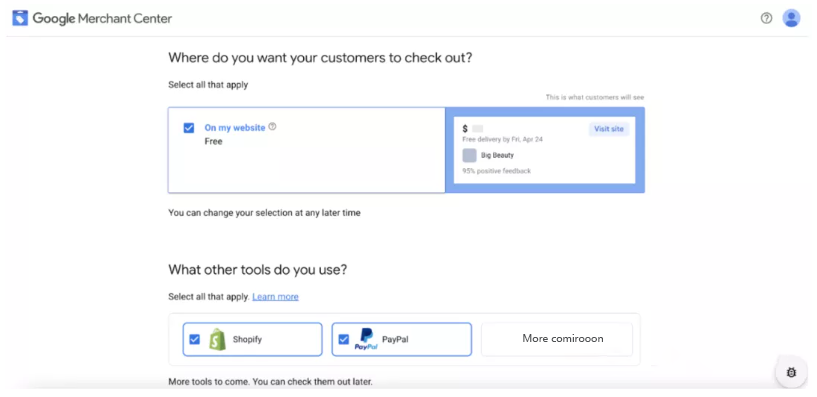Uncheck the On my website checkbox
The height and width of the screenshot is (397, 817).
pyautogui.click(x=189, y=128)
